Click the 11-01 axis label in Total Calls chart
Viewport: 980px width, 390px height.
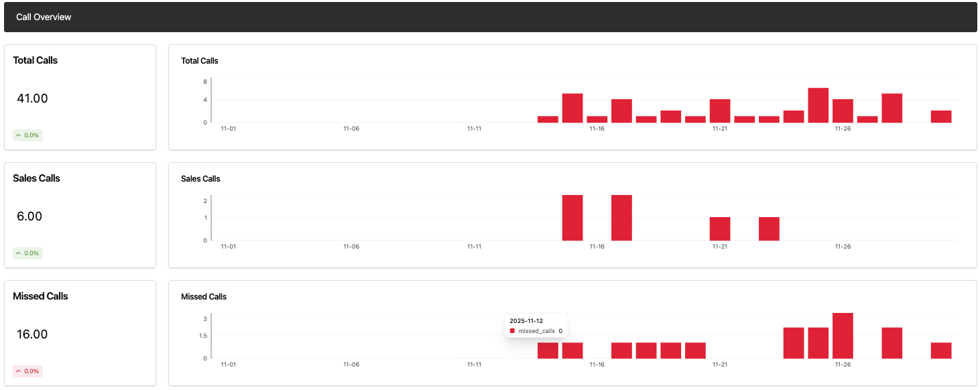tap(228, 128)
